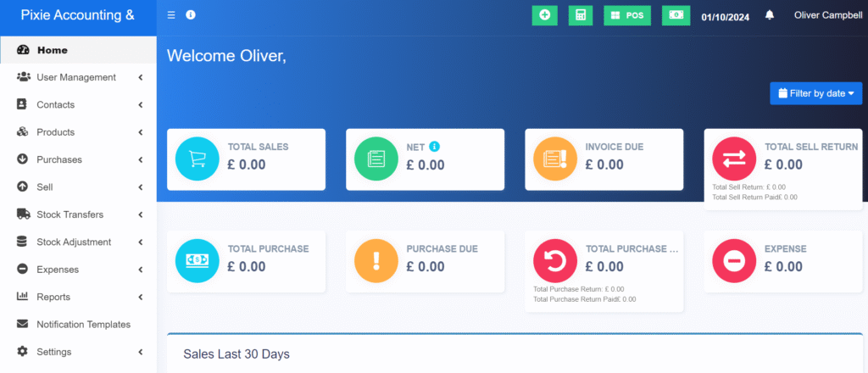Click the Sales Last 30 Days heading
The height and width of the screenshot is (373, 868).
click(x=236, y=354)
